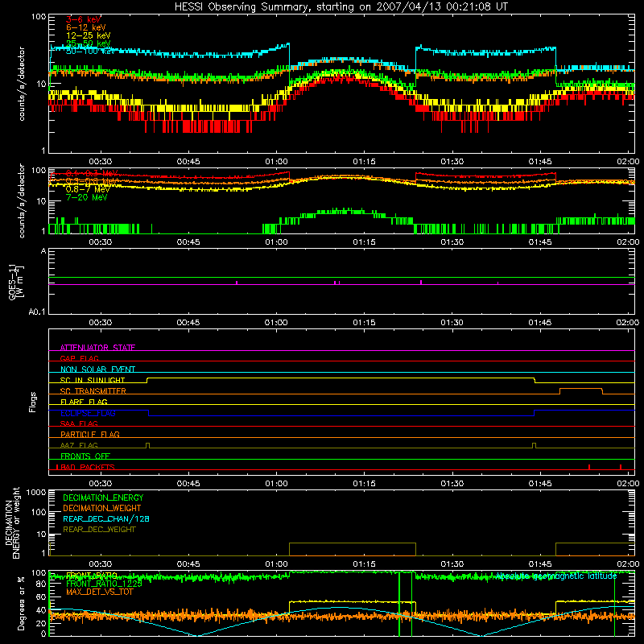Click the A0.1 GOES axis tick label
Screen dimensions: 644x644
[37, 312]
